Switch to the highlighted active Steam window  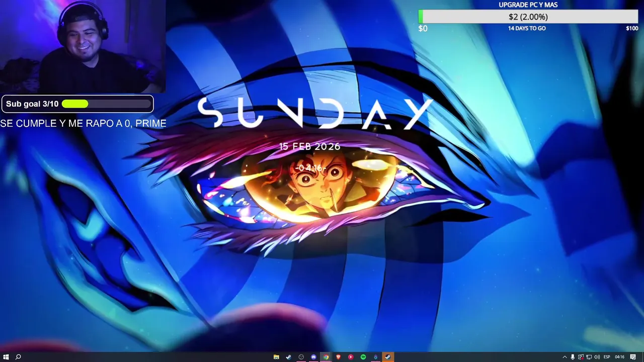pyautogui.click(x=388, y=357)
